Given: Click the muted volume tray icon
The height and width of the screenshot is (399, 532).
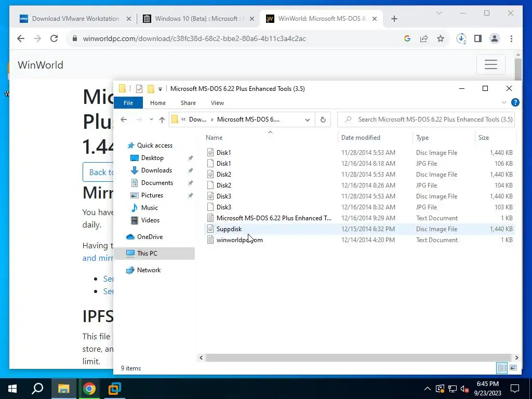Looking at the screenshot, I should coord(465,389).
